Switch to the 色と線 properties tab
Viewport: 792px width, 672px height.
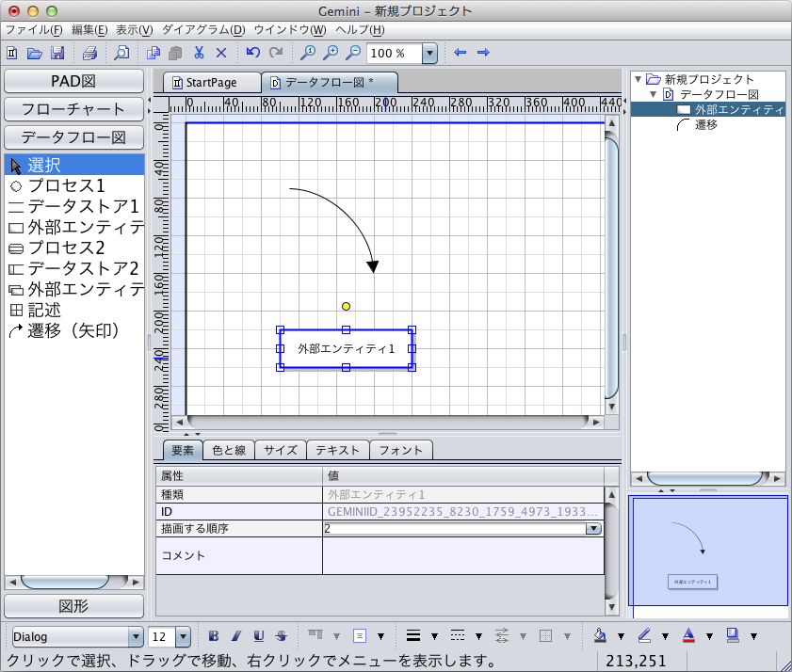click(229, 451)
